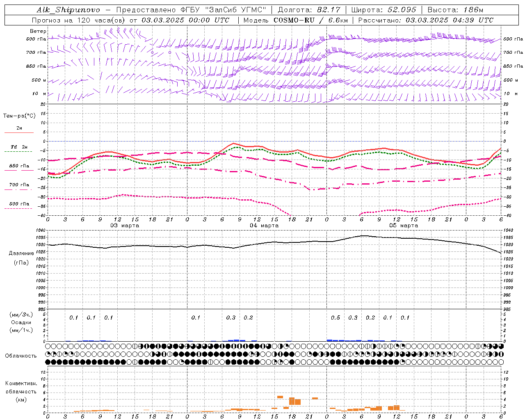Click the 700 гПа temperature legend entry
Screen dimensions: 525x420
(19, 185)
